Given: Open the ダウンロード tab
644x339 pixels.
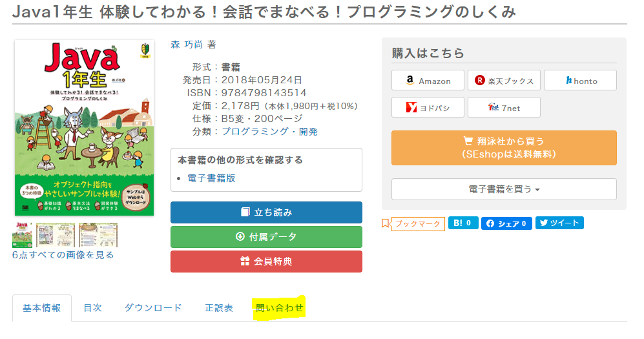Looking at the screenshot, I should (x=153, y=308).
